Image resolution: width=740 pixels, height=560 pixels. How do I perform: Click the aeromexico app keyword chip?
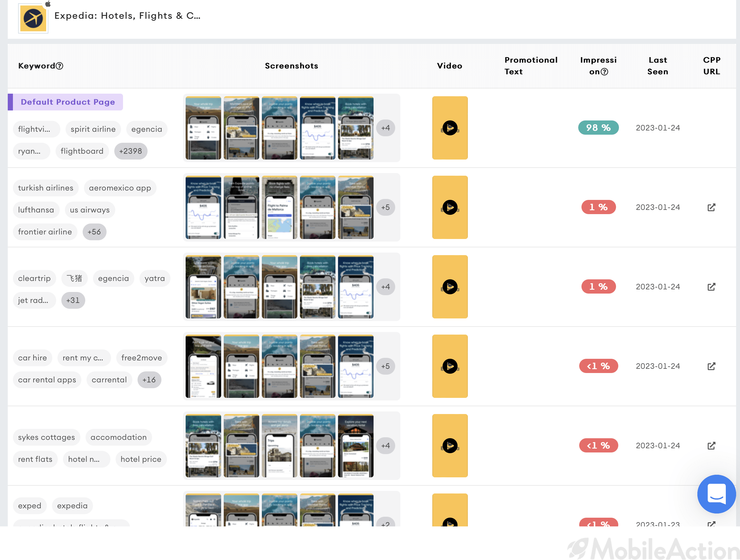[x=120, y=188]
